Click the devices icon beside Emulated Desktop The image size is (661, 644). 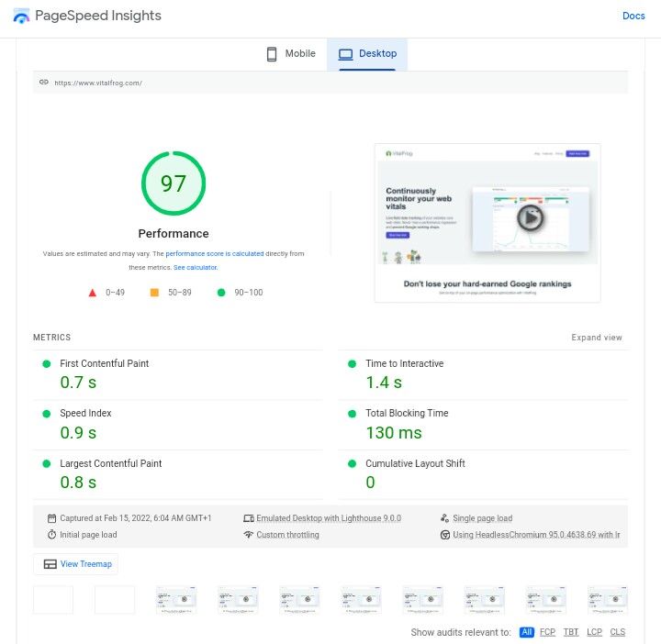tap(249, 518)
